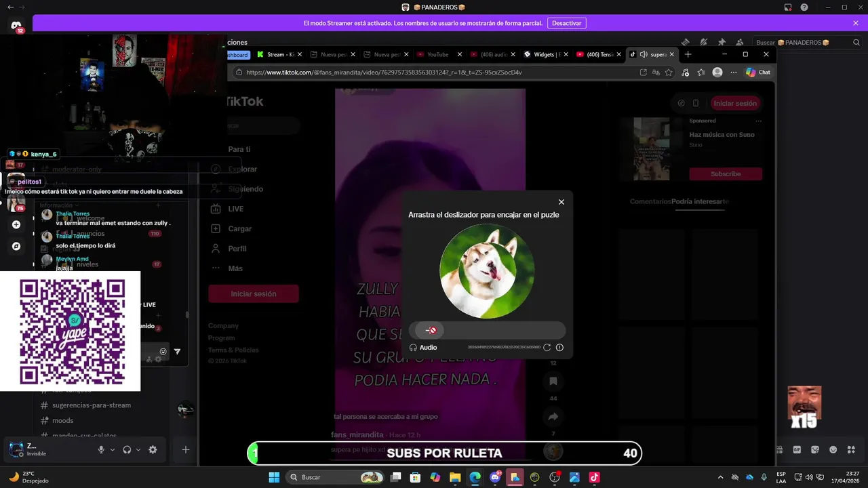The image size is (868, 488).
Task: Click Windows taskbar Buscar search box
Action: [335, 477]
